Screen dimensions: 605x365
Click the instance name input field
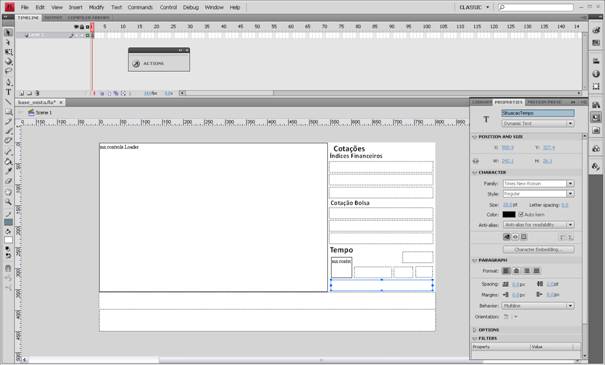tap(538, 113)
